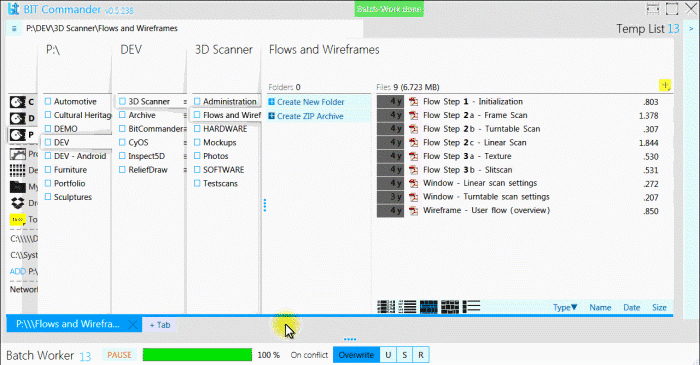
Task: Open the hamburger menu beside the path bar
Action: click(x=14, y=29)
